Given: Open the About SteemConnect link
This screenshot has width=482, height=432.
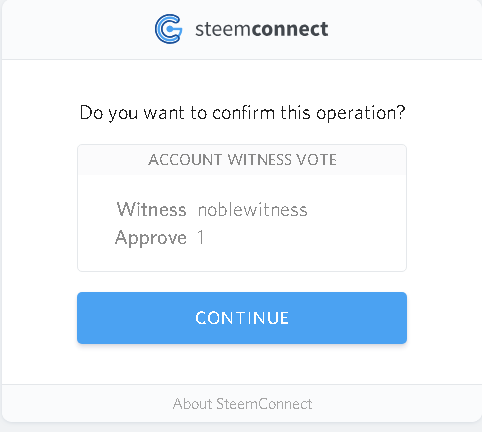Looking at the screenshot, I should pos(242,404).
